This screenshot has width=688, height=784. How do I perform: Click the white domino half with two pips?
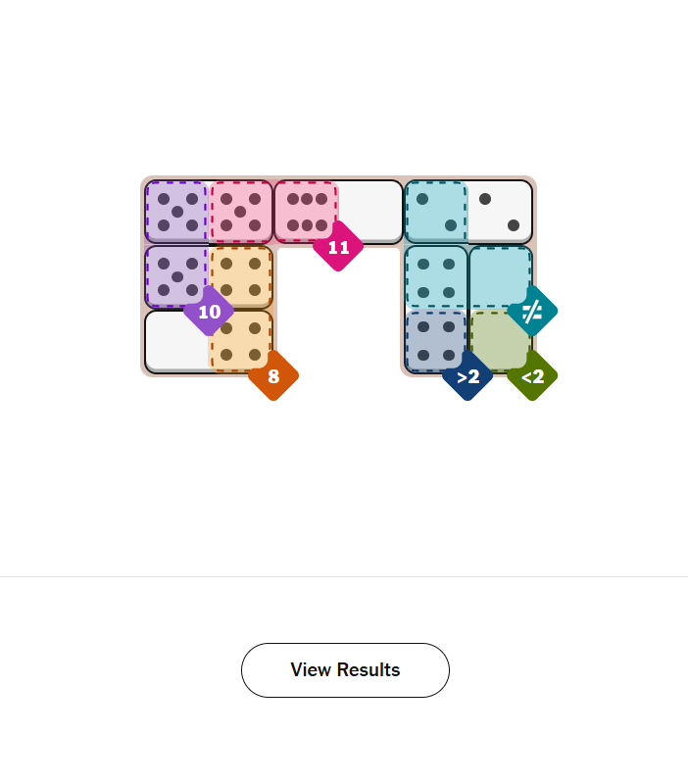pyautogui.click(x=500, y=212)
